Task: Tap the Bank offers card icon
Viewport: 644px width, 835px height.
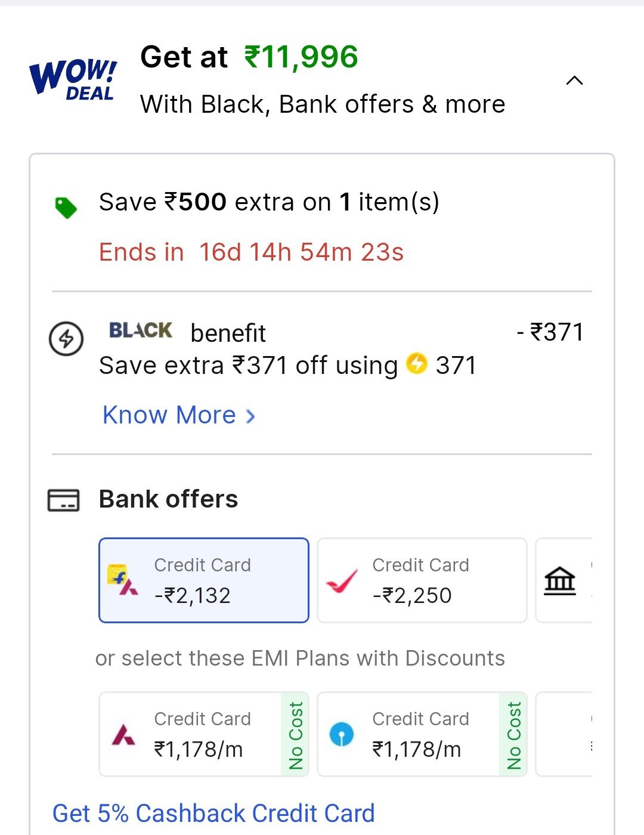Action: 64,500
